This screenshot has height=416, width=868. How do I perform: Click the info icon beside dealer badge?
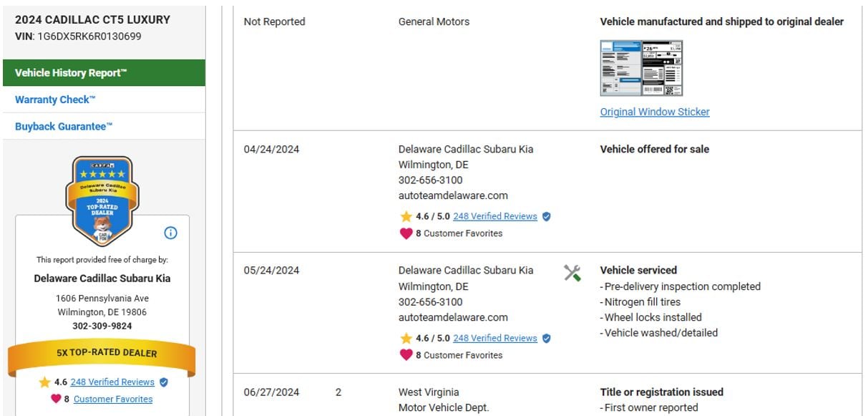point(170,233)
